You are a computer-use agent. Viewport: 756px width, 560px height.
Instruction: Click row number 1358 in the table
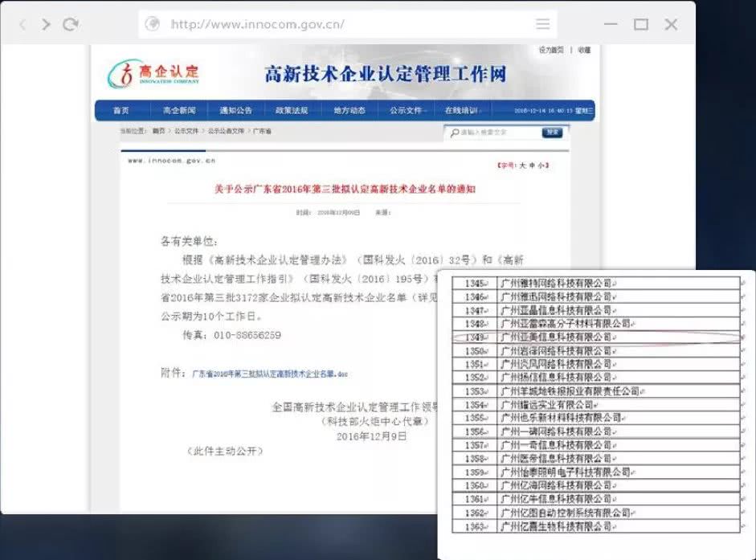(x=475, y=459)
